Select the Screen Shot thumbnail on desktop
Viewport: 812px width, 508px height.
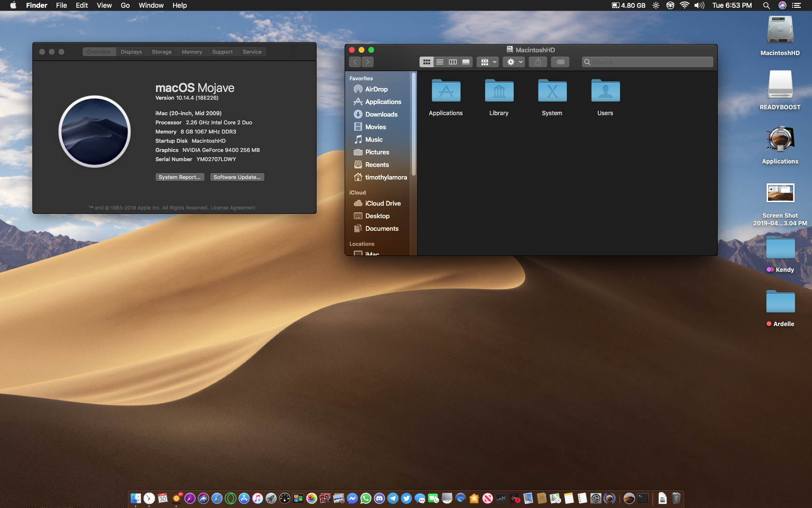coord(780,193)
